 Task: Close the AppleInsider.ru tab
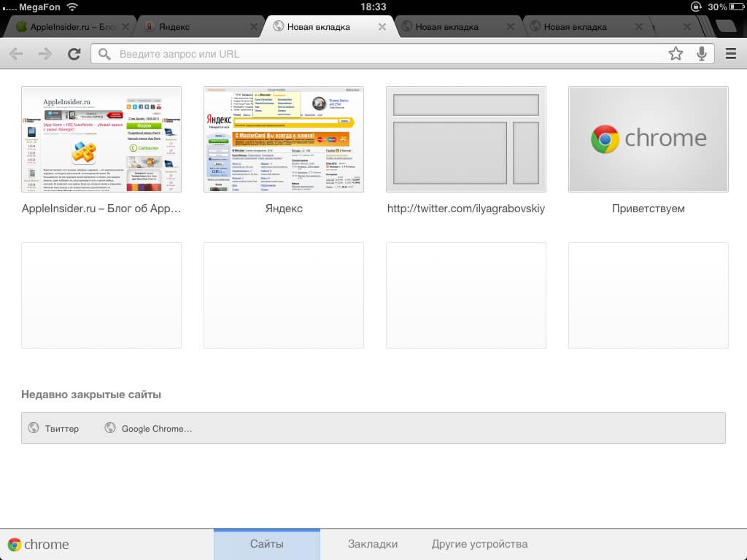point(125,27)
